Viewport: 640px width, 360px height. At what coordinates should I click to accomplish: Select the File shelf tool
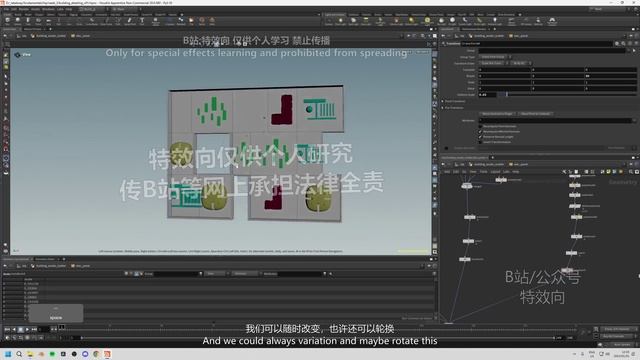(x=191, y=20)
